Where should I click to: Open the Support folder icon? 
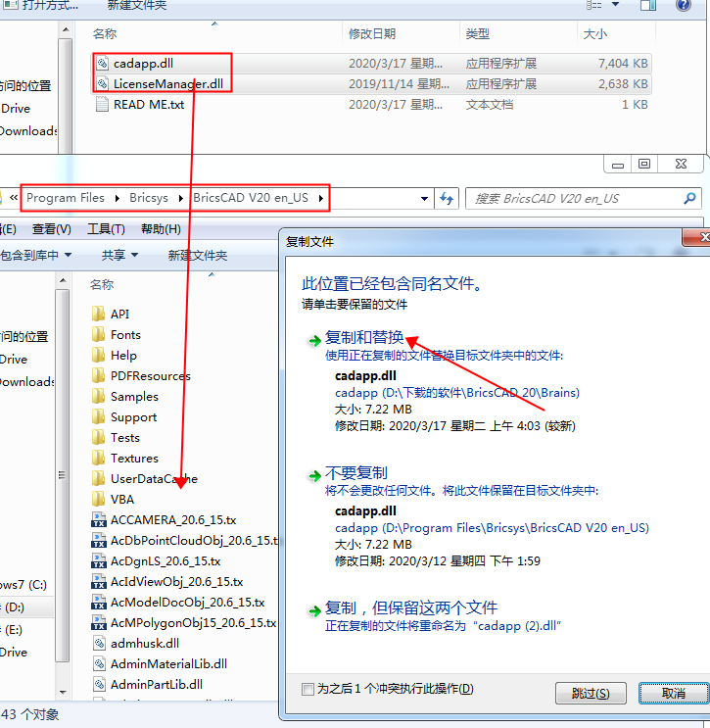tap(98, 417)
